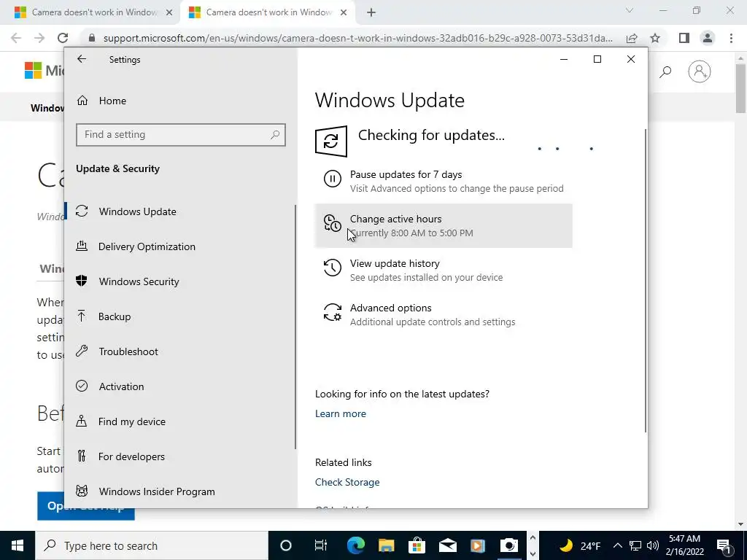
Task: Close the second active Chrome tab
Action: point(343,13)
